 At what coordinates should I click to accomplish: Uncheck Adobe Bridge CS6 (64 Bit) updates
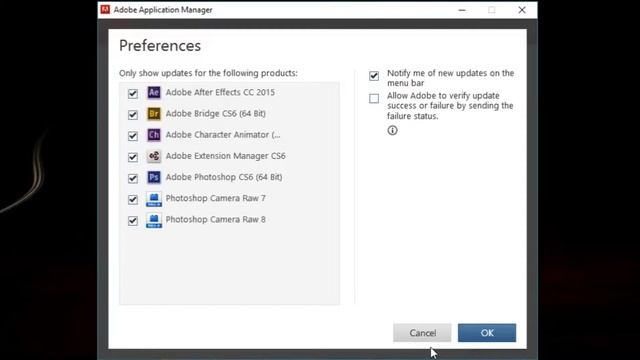click(133, 115)
